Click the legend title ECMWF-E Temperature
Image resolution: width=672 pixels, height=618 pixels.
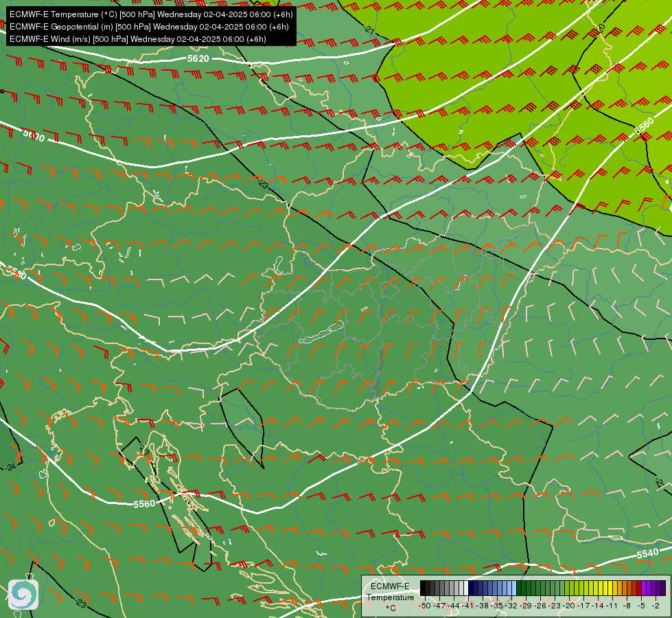(x=390, y=591)
